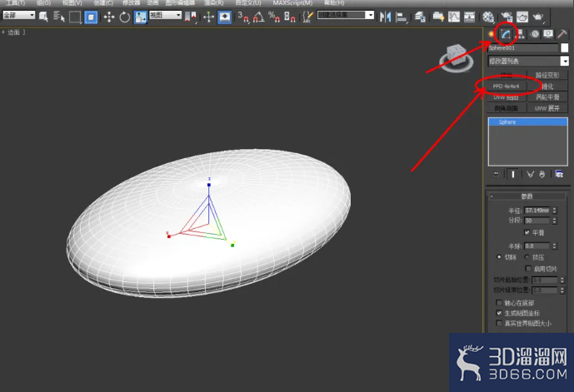Activate Select and Scale tool
This screenshot has height=392, width=574.
[x=140, y=17]
